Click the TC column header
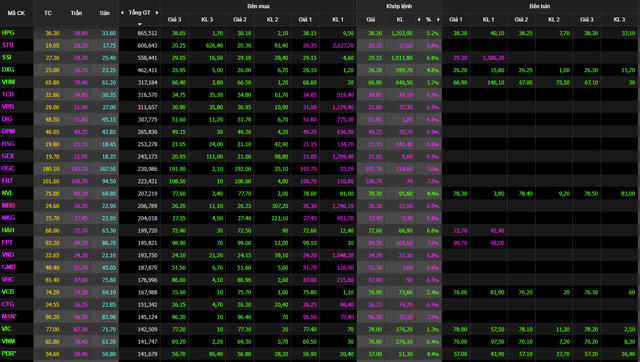Screen dimensions: 640x362 coord(48,13)
